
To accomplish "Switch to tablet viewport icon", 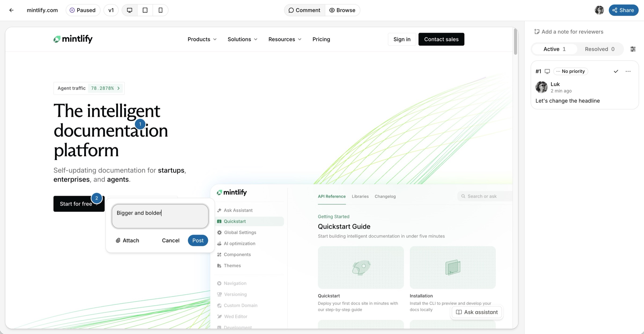I will (145, 10).
